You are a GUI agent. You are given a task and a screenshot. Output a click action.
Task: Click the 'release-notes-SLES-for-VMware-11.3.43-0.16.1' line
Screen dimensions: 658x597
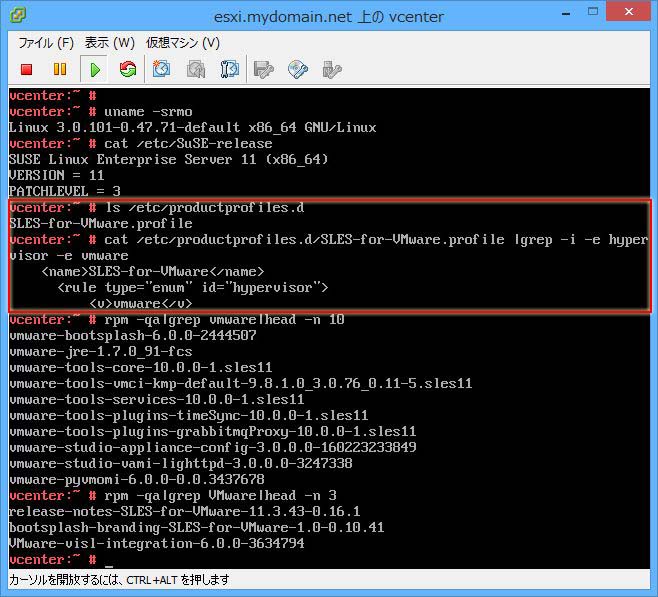185,511
